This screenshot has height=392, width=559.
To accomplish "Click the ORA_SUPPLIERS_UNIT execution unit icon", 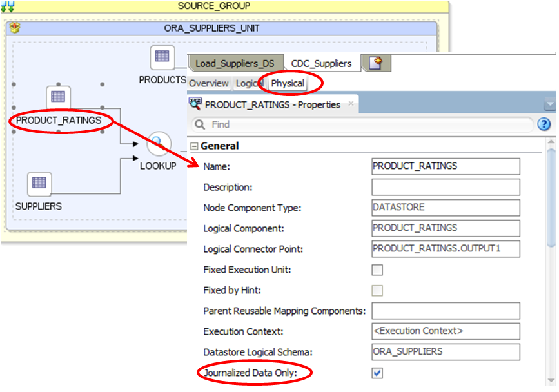I will [x=15, y=28].
